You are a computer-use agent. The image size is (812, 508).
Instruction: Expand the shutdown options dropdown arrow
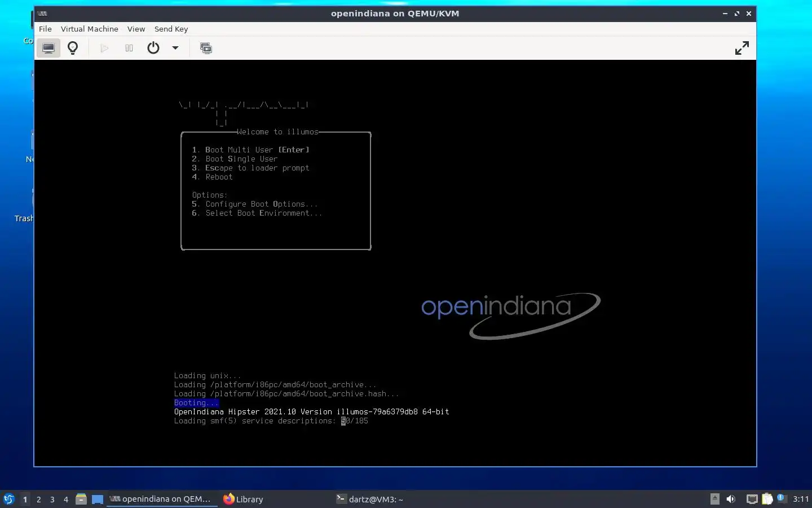coord(175,48)
